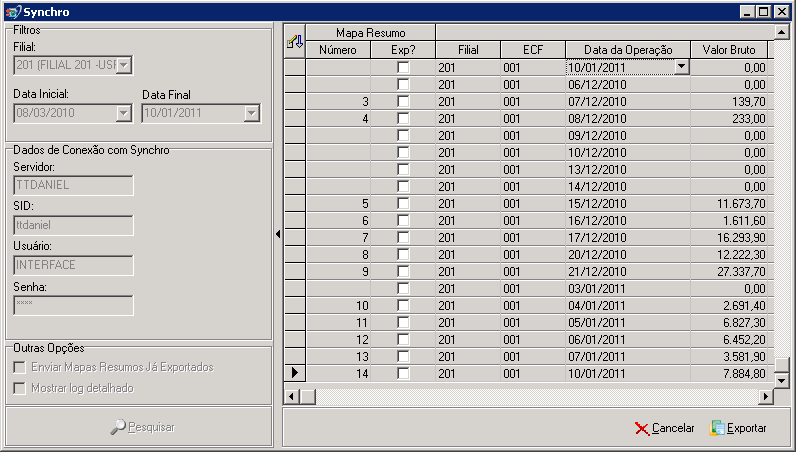Tick Enviar Mapas Resumos Já Exportados

click(x=20, y=367)
